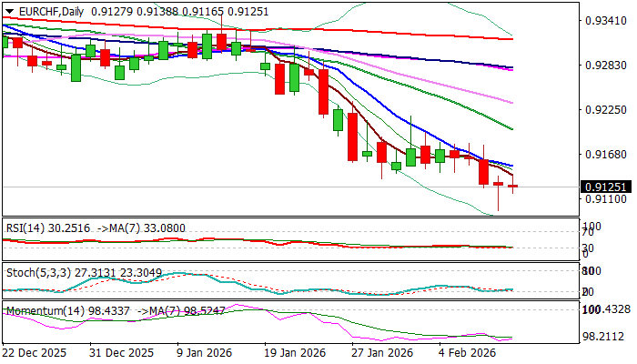Viewport: 637px width, 364px height.
Task: Click the 0.92830 level on price scale
Action: (x=602, y=66)
